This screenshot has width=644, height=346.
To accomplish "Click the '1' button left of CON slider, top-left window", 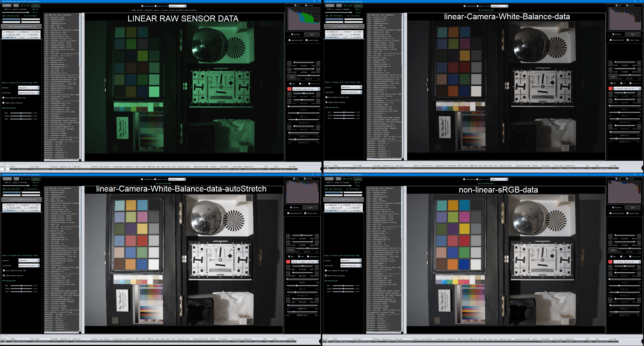I will [x=289, y=127].
